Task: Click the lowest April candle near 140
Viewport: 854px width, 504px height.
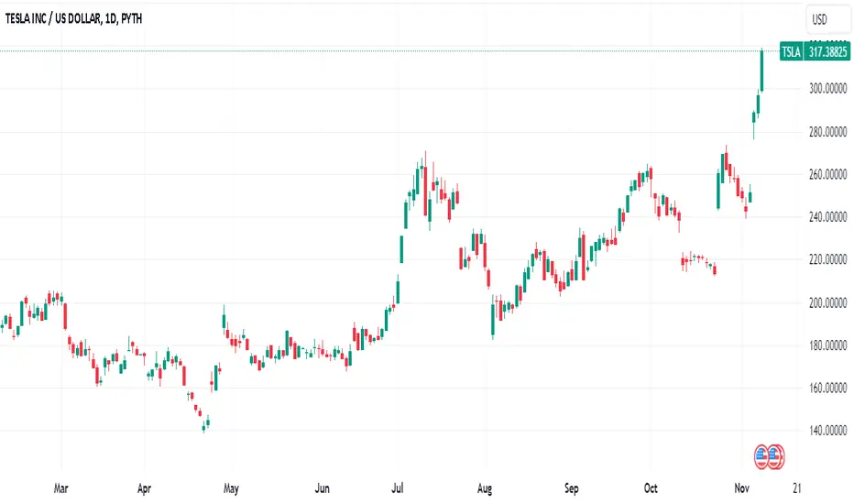Action: (204, 425)
